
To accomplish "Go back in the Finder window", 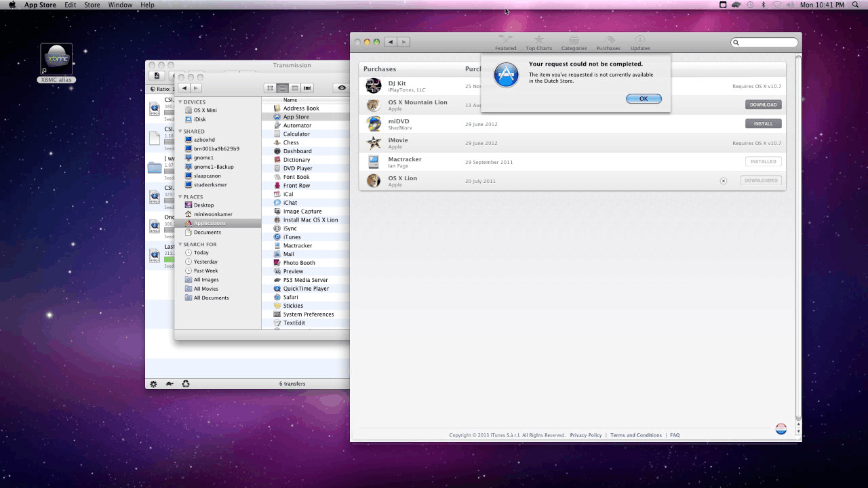I will 184,88.
